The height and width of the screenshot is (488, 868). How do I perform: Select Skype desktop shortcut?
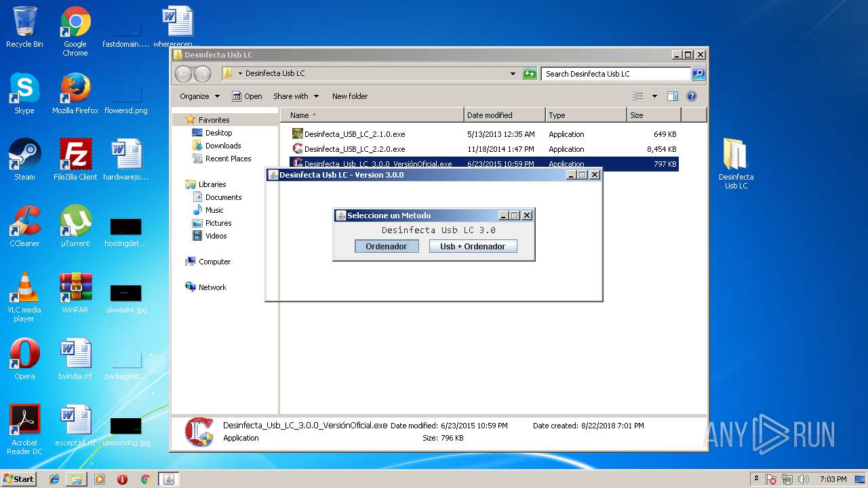[x=24, y=94]
